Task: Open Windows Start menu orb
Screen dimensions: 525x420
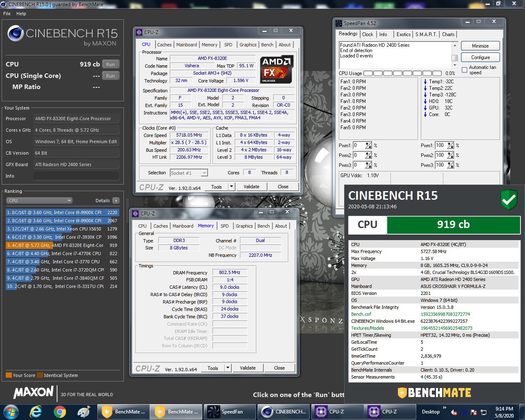Action: [11, 411]
